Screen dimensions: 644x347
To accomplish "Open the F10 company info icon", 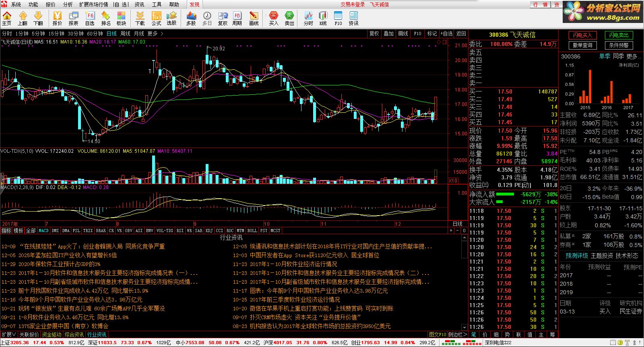I will (x=338, y=19).
